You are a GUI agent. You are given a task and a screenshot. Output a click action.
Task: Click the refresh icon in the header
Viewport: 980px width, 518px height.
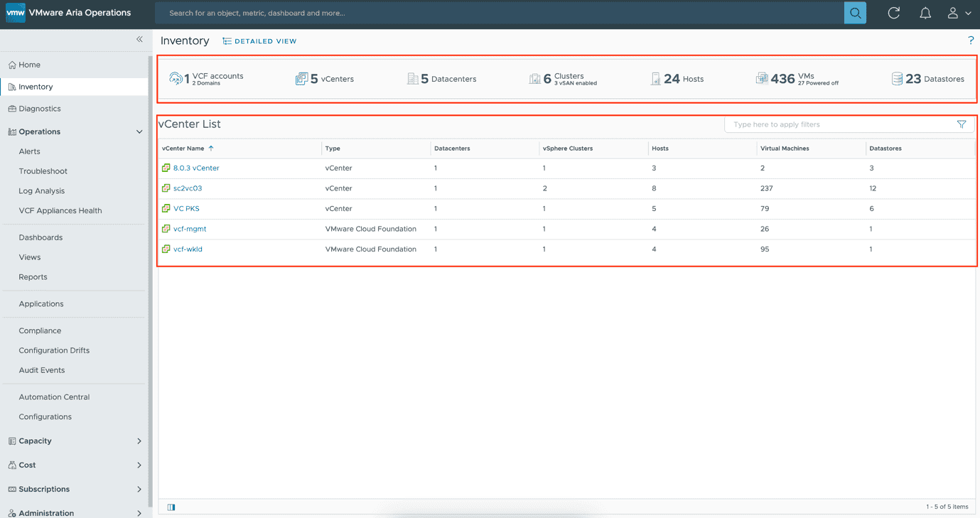click(893, 12)
